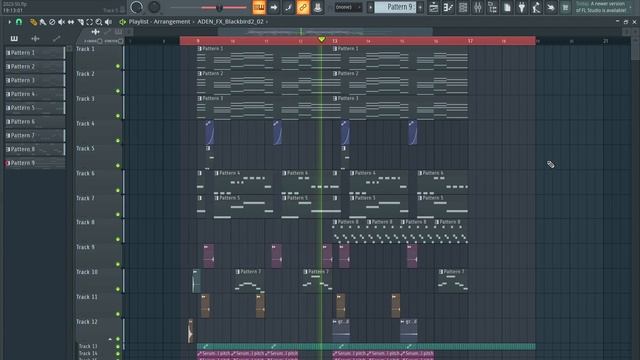Show automation clips with the line picker icon

[57, 38]
